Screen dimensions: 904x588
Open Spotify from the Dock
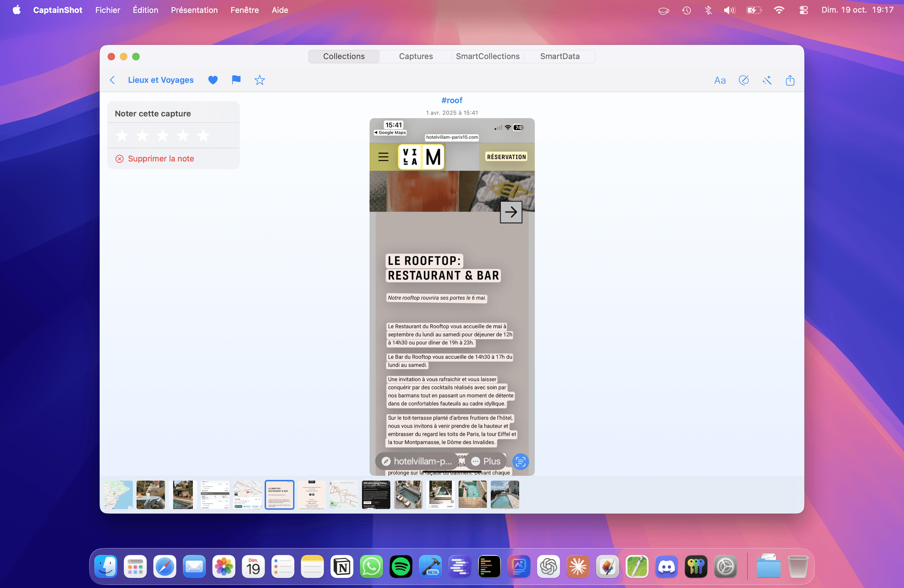[x=401, y=567]
